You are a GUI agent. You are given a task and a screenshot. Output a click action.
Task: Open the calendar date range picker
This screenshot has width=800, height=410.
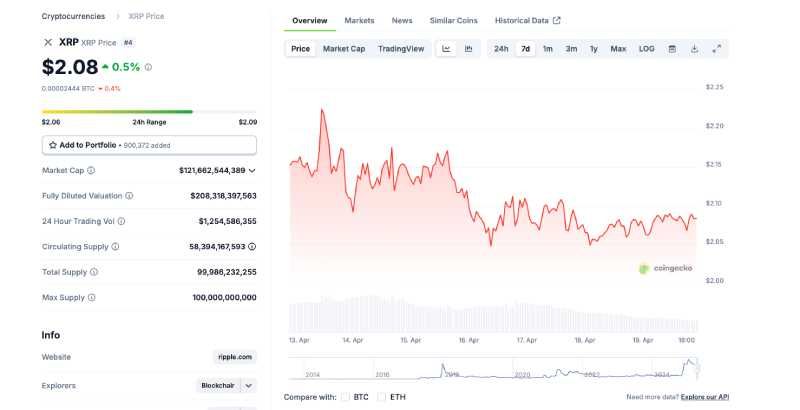coord(672,49)
